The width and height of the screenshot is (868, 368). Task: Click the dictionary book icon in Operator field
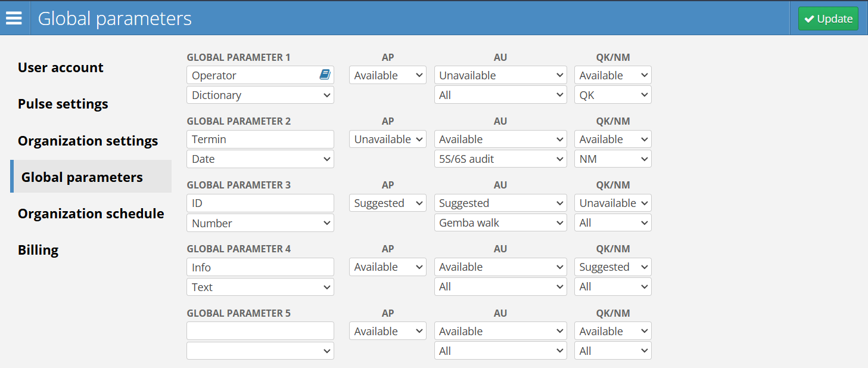click(x=325, y=75)
